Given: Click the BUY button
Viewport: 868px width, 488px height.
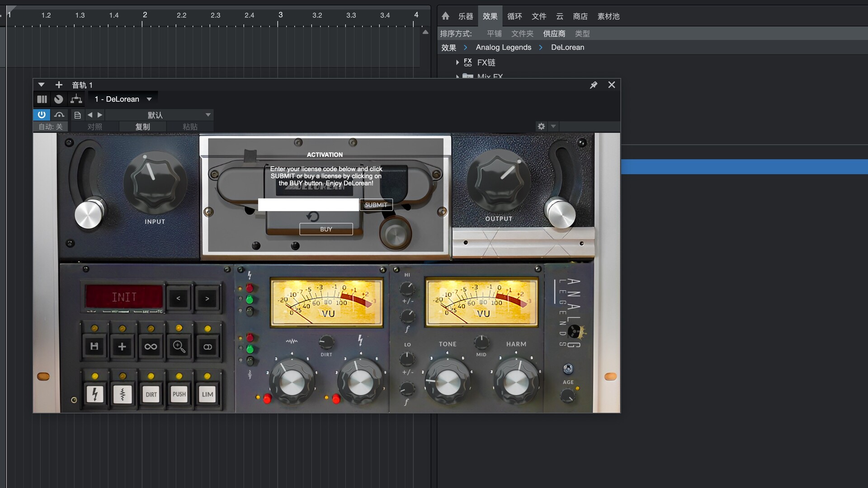Looking at the screenshot, I should click(x=326, y=229).
